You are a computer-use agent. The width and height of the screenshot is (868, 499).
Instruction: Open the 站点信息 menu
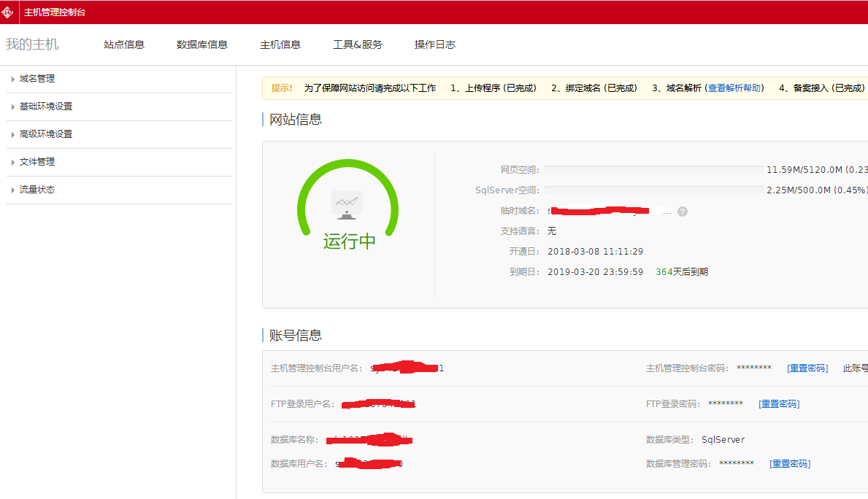(x=124, y=45)
